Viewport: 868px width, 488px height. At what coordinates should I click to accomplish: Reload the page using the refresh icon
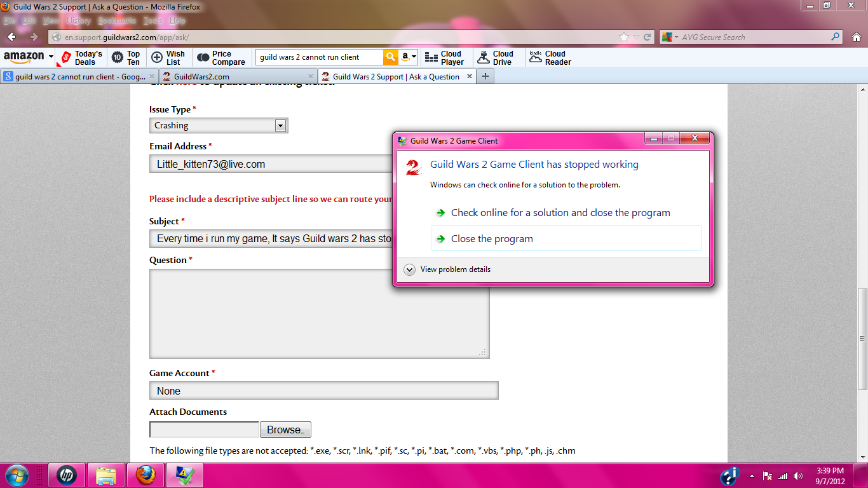647,37
